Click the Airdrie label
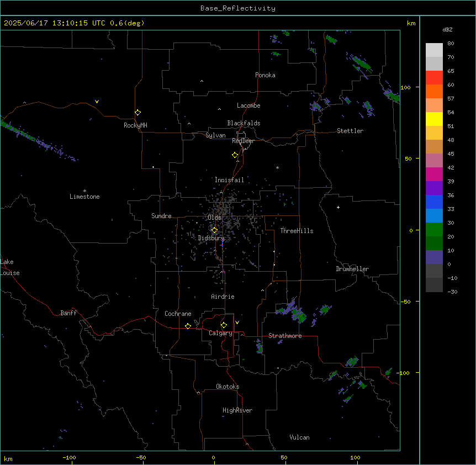 pyautogui.click(x=223, y=297)
